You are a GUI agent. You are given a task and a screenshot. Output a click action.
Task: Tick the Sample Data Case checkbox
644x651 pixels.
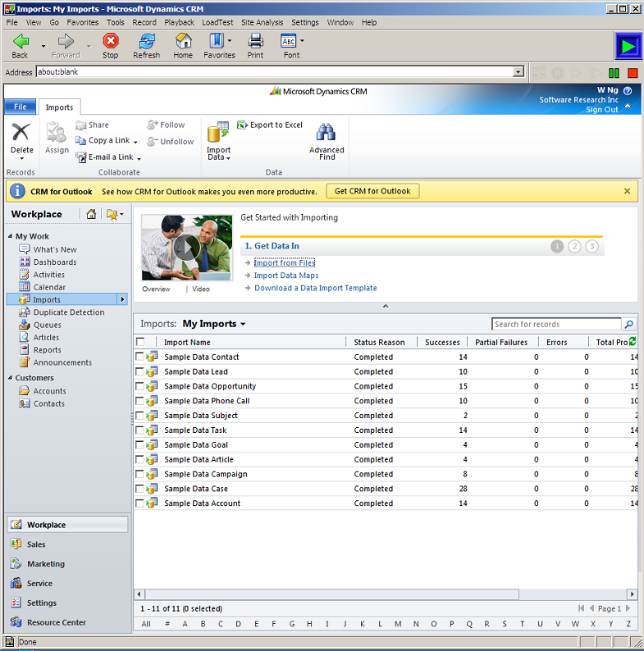[x=139, y=489]
